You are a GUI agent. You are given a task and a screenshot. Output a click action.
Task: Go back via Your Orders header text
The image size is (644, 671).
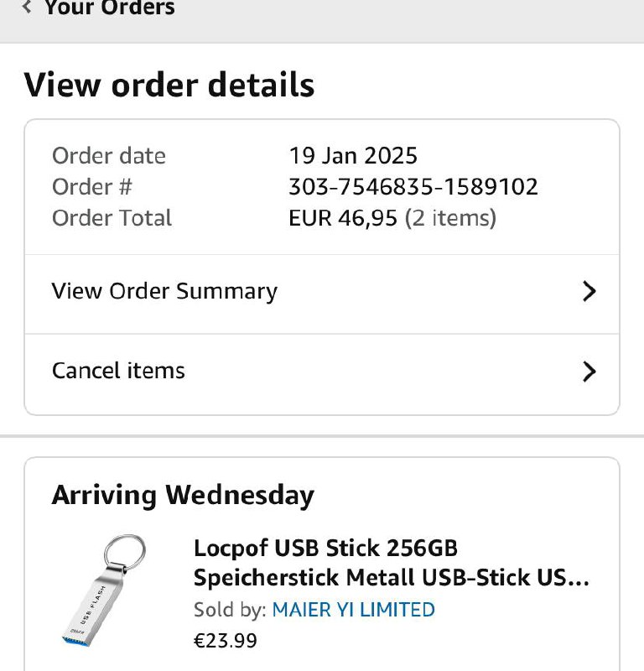click(x=109, y=8)
